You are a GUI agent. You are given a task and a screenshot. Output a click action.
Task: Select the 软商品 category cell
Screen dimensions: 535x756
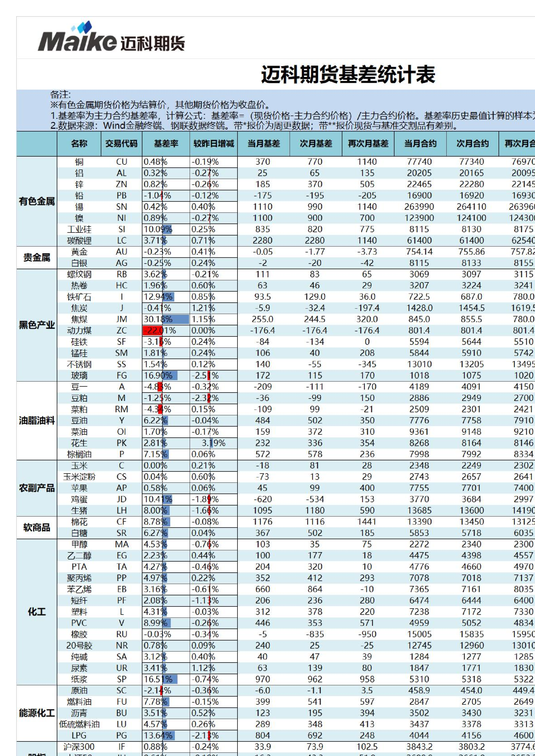(37, 527)
